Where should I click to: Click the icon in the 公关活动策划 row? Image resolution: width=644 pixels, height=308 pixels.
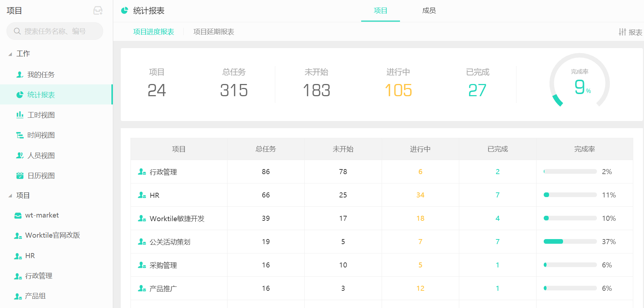[142, 242]
